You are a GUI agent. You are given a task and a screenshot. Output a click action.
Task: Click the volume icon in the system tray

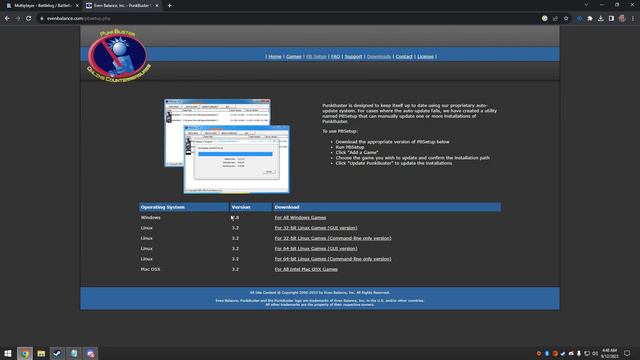click(595, 353)
